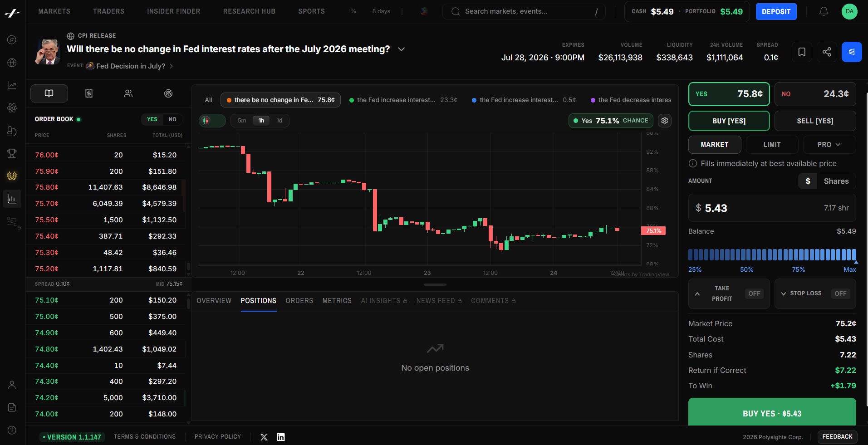Set amount slider to Max
Viewport: 868px width, 445px height.
point(849,269)
